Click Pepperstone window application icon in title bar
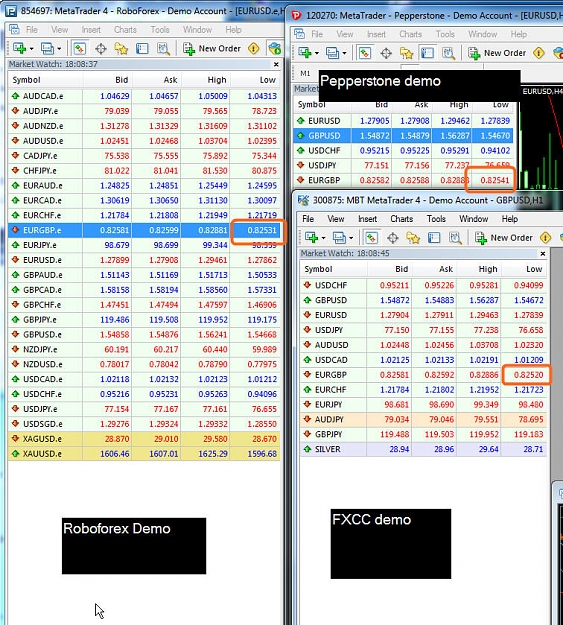The height and width of the screenshot is (625, 563). tap(296, 16)
